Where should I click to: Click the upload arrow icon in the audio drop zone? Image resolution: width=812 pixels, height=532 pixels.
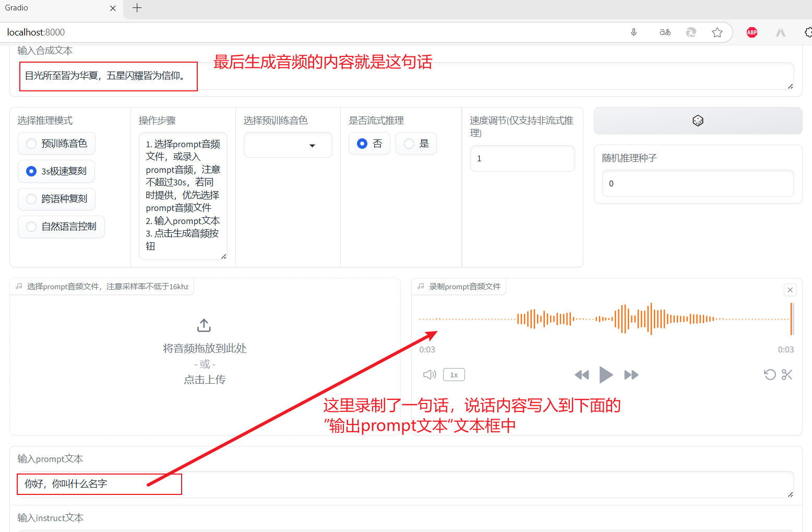(204, 325)
